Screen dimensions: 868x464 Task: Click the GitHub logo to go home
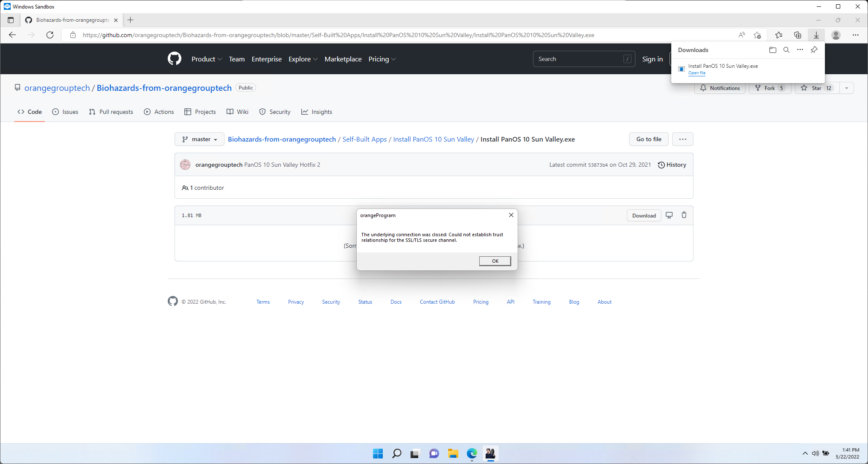click(174, 59)
